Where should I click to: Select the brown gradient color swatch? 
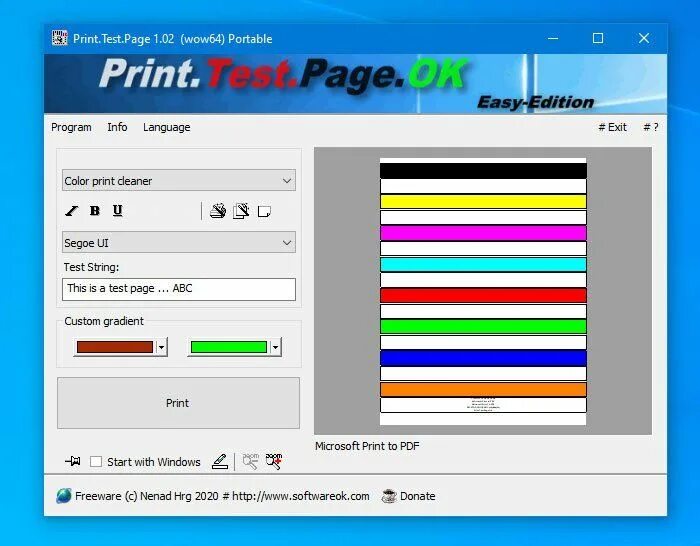tap(115, 347)
